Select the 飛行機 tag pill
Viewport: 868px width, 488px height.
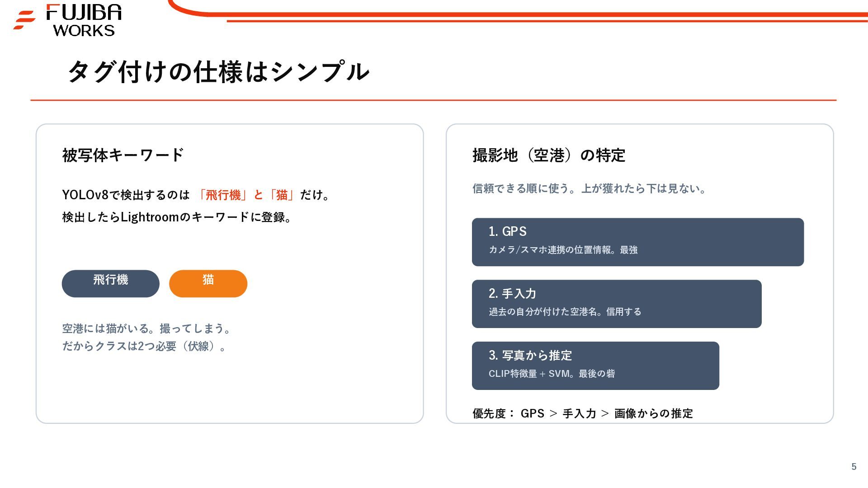coord(111,283)
